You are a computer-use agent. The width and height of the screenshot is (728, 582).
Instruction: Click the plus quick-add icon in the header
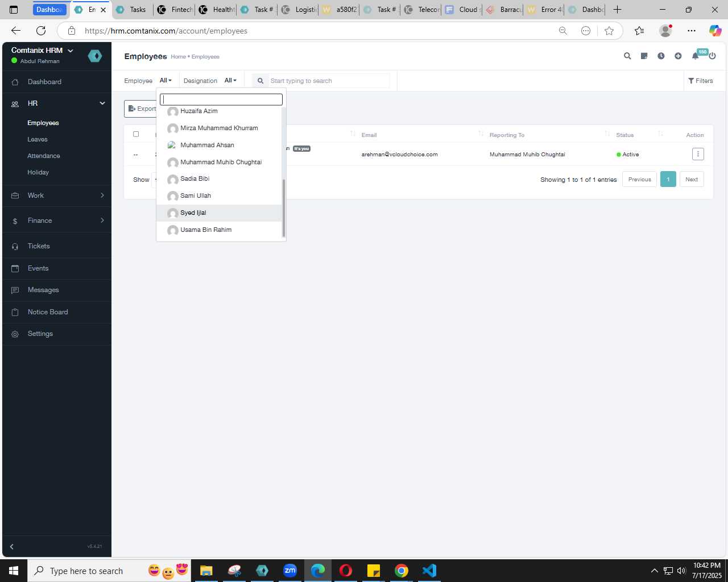[678, 56]
